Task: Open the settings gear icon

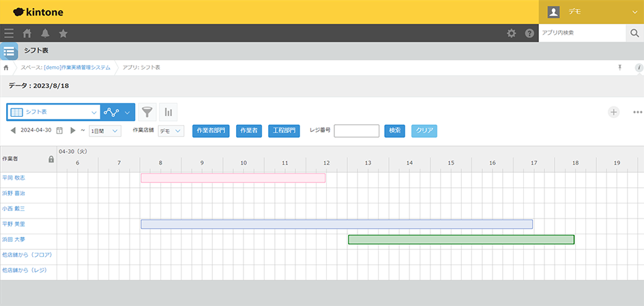Action: click(x=511, y=33)
